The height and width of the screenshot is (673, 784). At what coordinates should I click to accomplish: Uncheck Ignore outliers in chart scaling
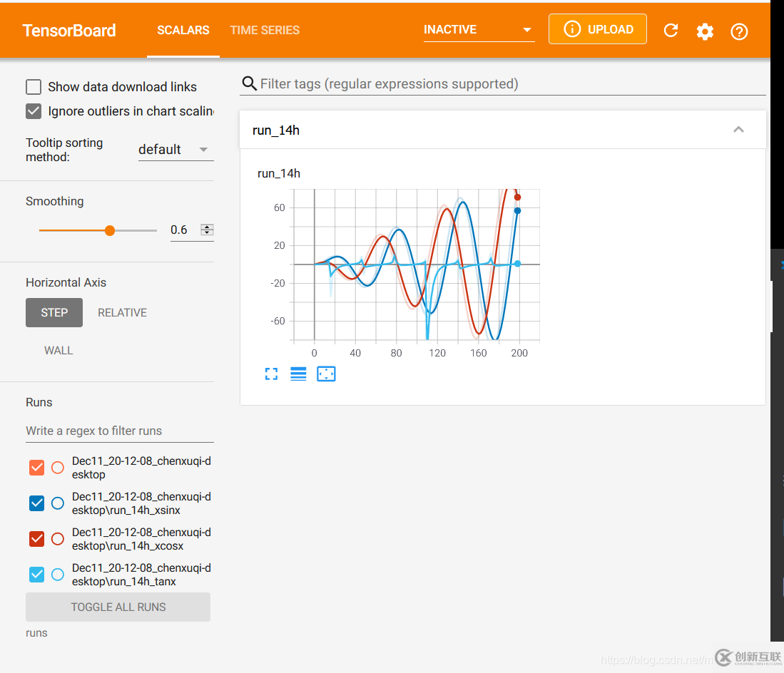coord(34,111)
